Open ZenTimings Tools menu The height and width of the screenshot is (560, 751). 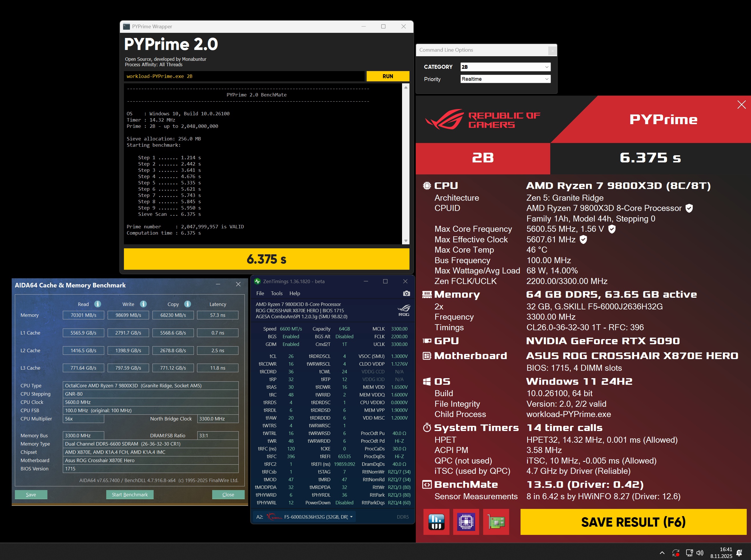pos(276,293)
